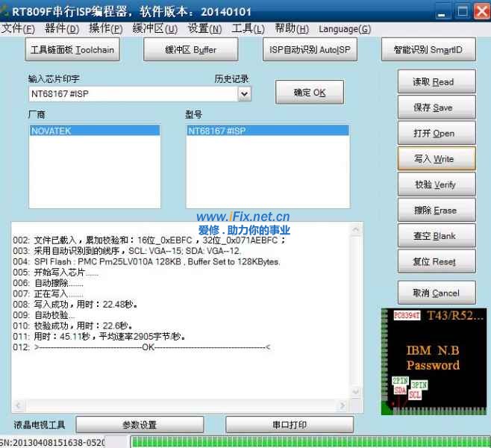This screenshot has height=448, width=491.
Task: Open the 工具(L) menu
Action: (x=248, y=29)
